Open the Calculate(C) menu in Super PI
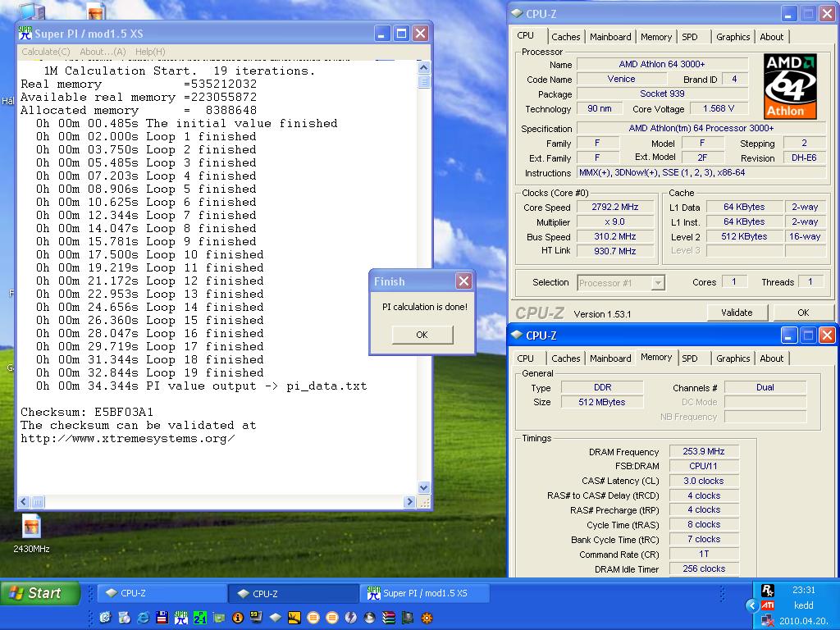The height and width of the screenshot is (630, 840). [x=46, y=52]
